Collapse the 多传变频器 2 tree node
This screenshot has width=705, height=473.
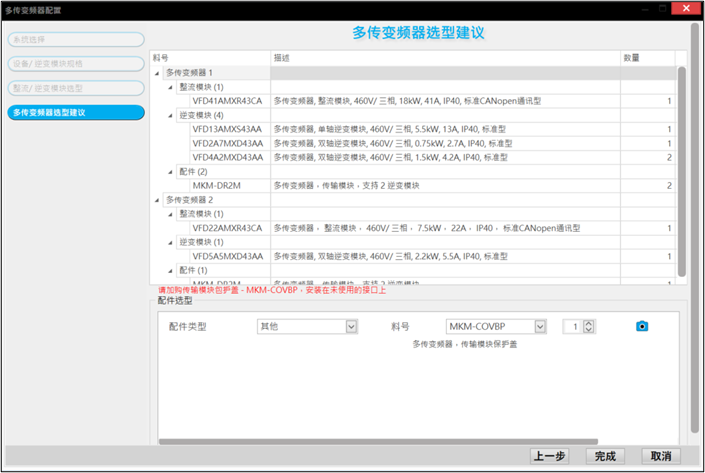(158, 199)
